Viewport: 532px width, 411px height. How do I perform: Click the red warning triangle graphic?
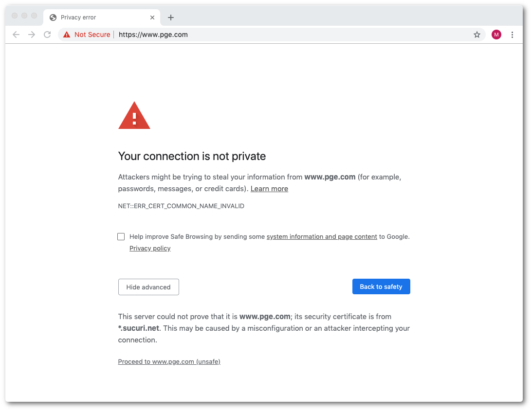click(134, 116)
